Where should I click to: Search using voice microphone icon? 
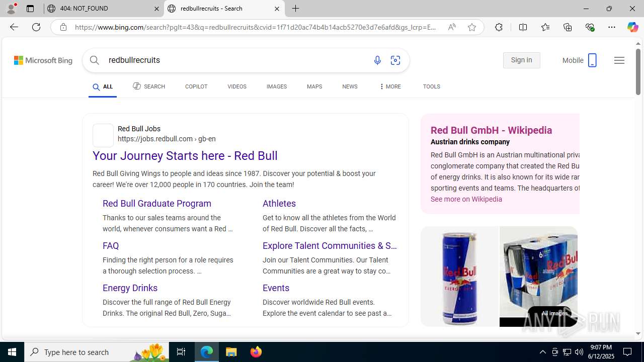(x=377, y=60)
